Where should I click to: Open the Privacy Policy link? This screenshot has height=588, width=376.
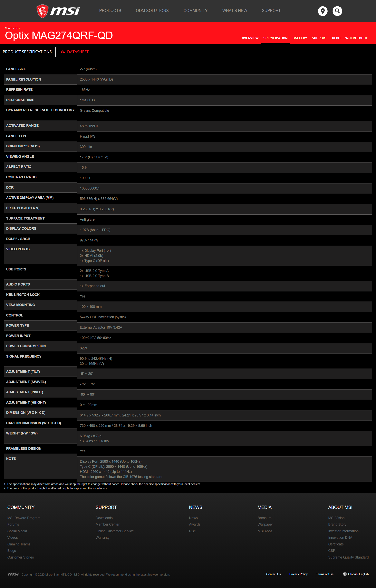pos(298,574)
